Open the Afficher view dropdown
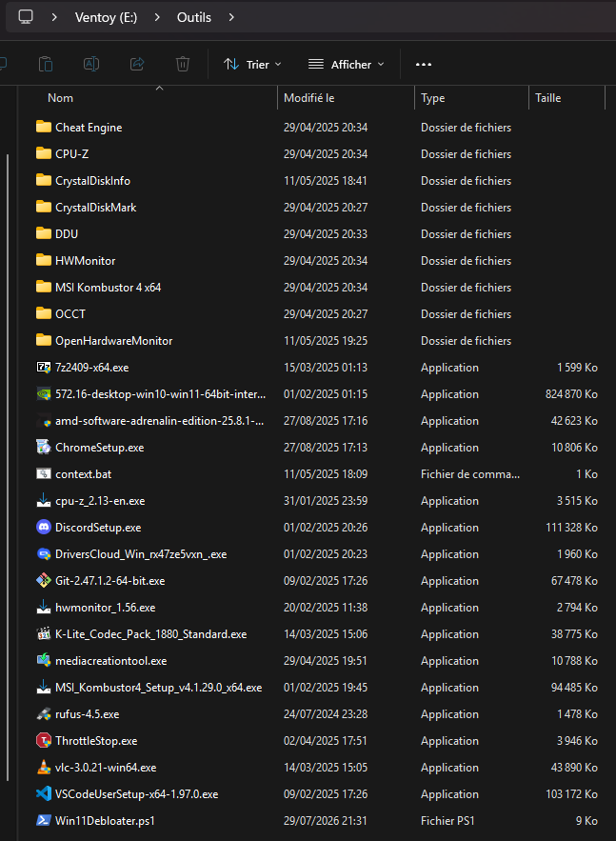616x841 pixels. [x=347, y=65]
